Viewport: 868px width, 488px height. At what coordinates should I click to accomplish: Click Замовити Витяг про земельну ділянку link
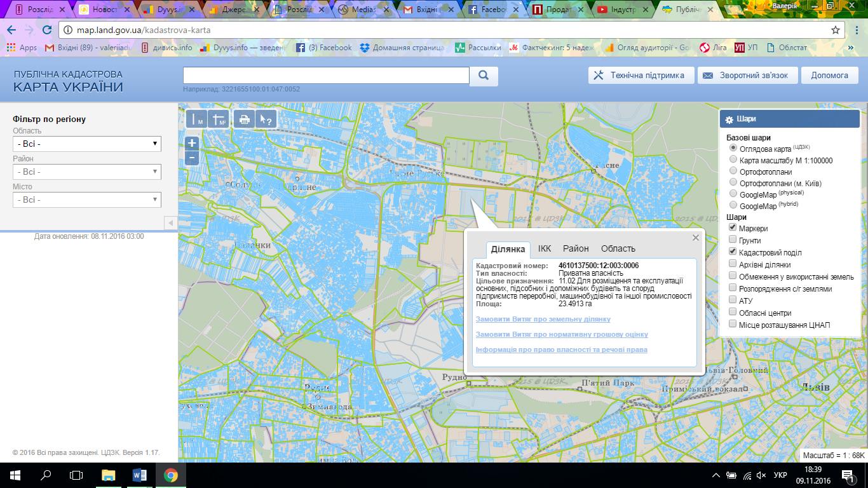543,319
